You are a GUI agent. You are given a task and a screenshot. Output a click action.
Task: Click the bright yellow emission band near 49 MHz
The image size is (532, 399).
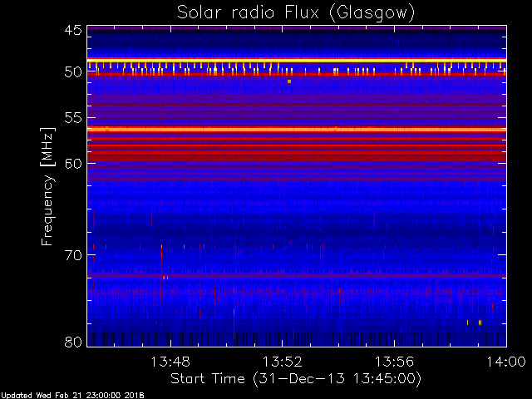[297, 60]
